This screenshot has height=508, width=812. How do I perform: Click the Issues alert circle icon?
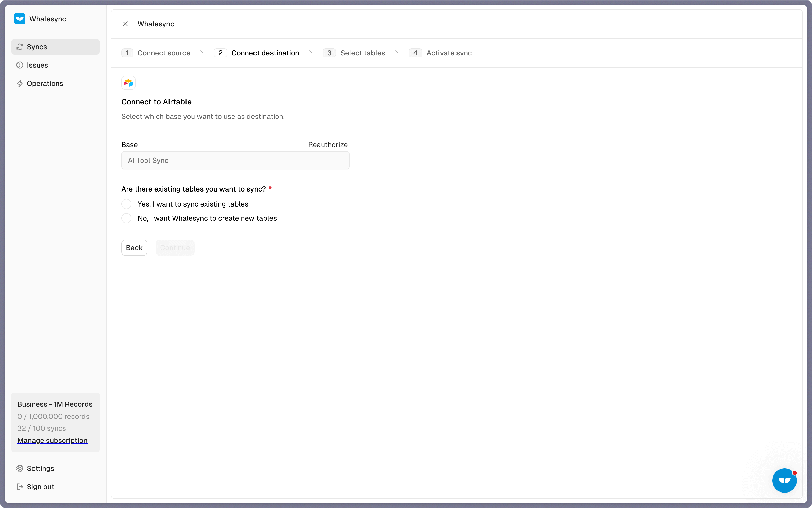pyautogui.click(x=20, y=65)
